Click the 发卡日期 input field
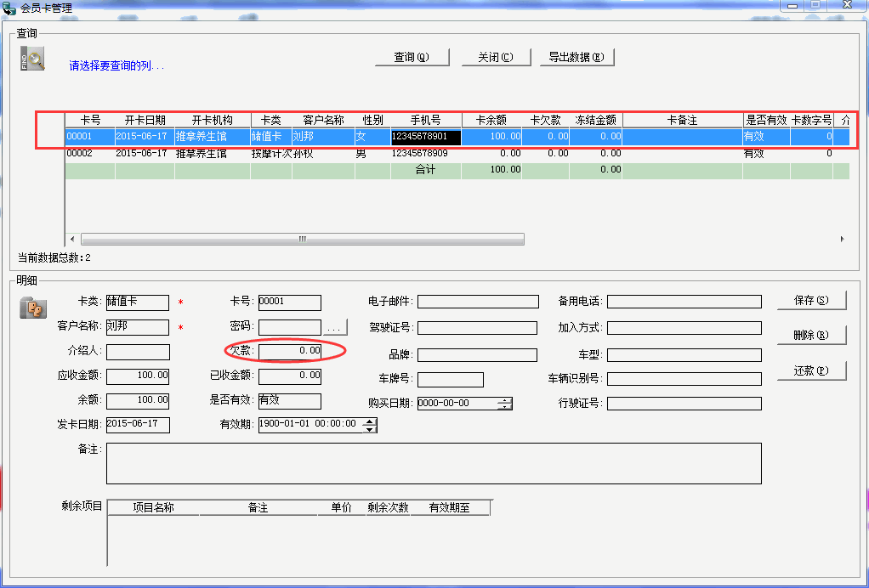This screenshot has width=869, height=588. pos(138,425)
